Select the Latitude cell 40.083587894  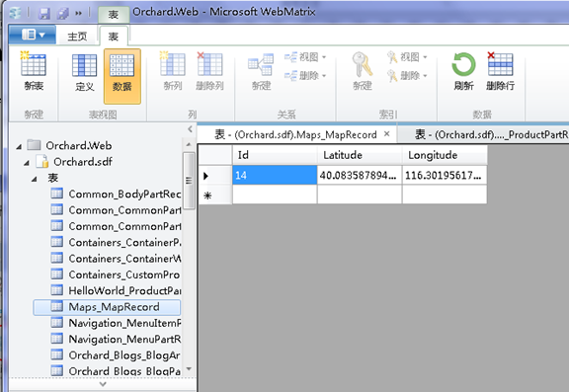pyautogui.click(x=360, y=175)
